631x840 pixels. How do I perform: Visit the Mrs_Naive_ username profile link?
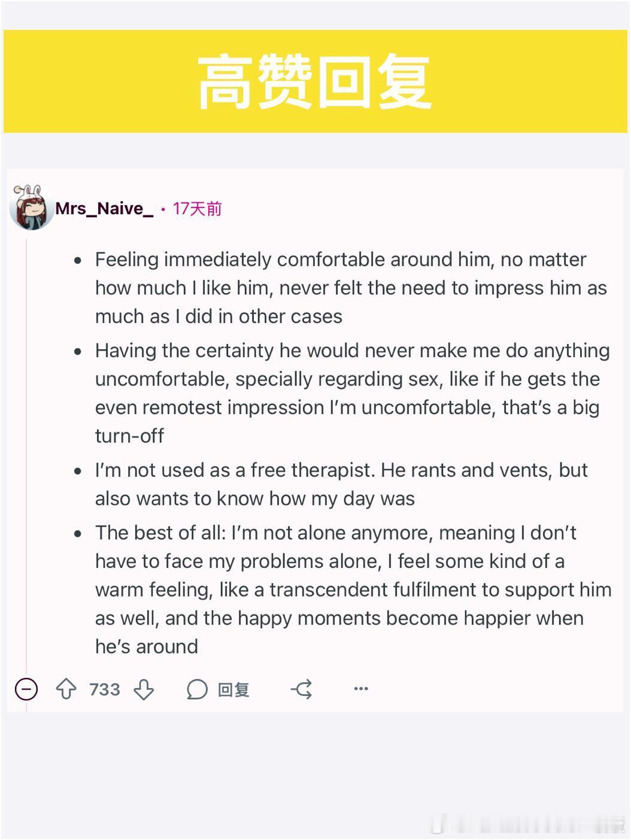pos(104,208)
